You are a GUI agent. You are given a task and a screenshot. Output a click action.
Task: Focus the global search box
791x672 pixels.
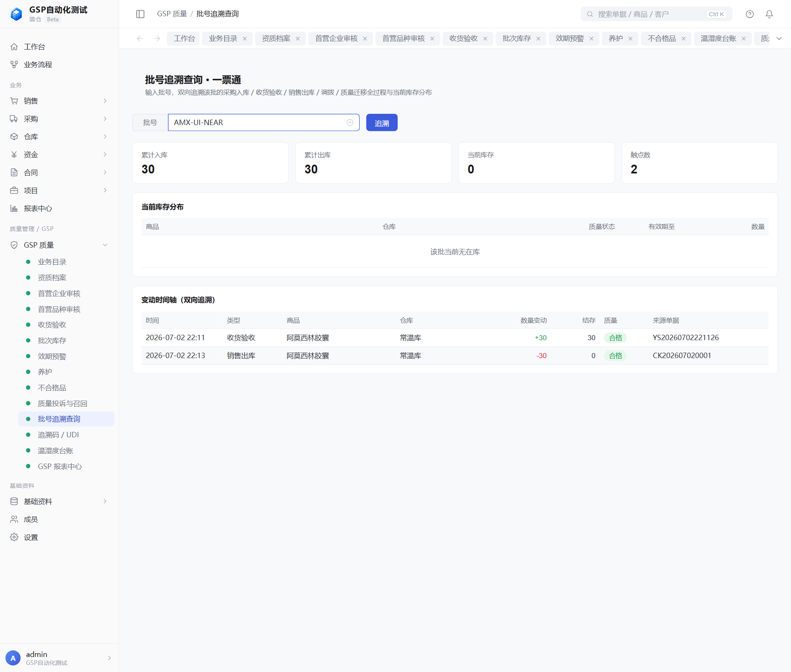point(656,14)
